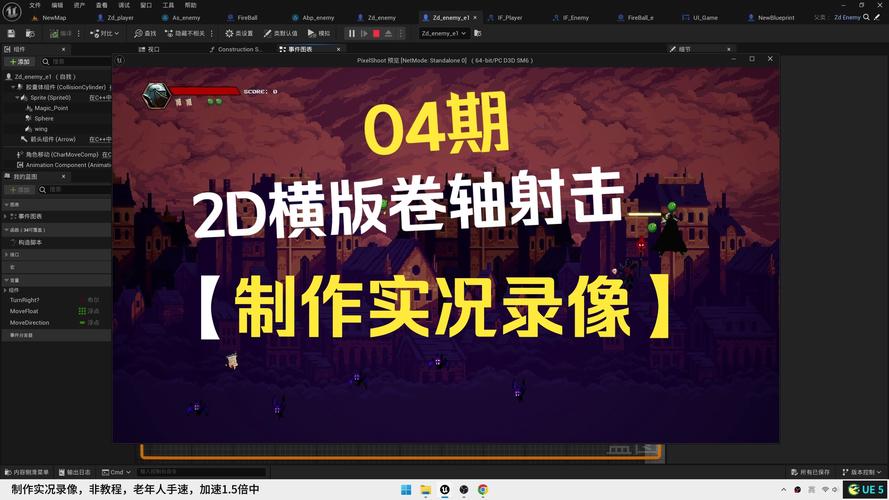Open the 对比 (Diff) dropdown

tap(104, 33)
